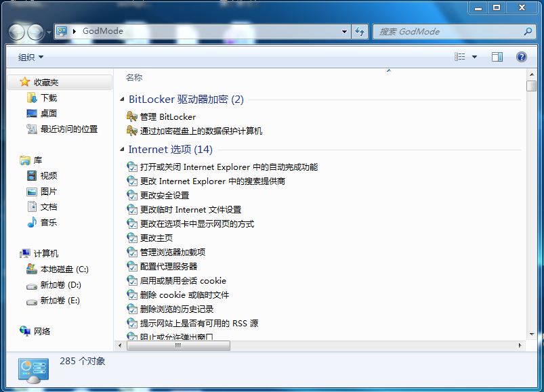The height and width of the screenshot is (392, 544).
Task: Click the 管理 BitLocker key icon
Action: coord(132,116)
